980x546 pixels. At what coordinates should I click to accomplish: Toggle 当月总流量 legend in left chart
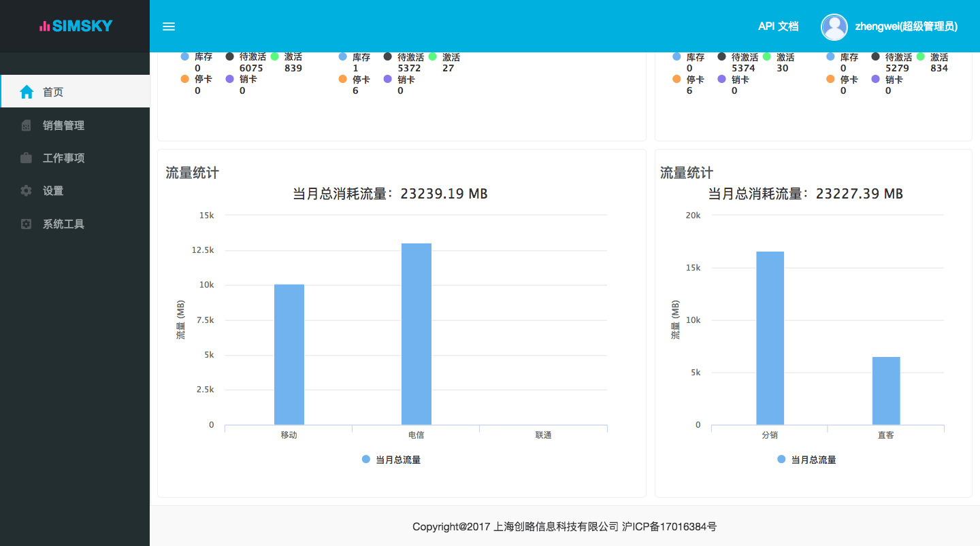coord(391,460)
